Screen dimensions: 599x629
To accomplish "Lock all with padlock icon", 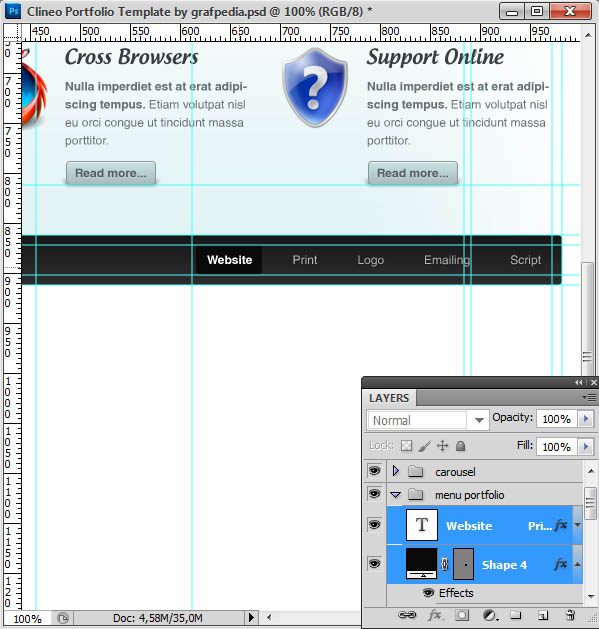I will (x=461, y=446).
